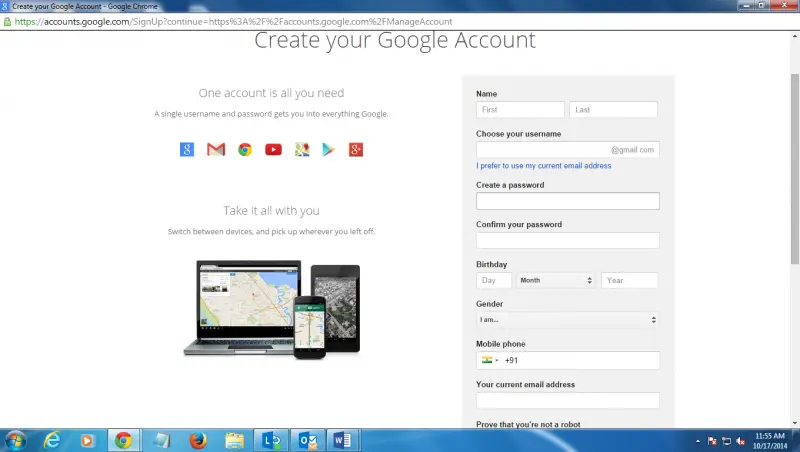Click the Confirm your password field
The image size is (800, 452).
pos(567,241)
